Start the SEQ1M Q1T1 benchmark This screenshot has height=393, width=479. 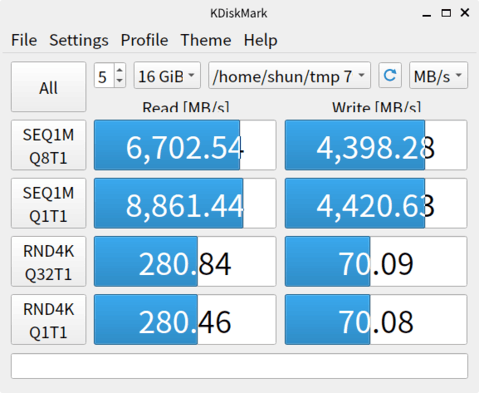[48, 203]
